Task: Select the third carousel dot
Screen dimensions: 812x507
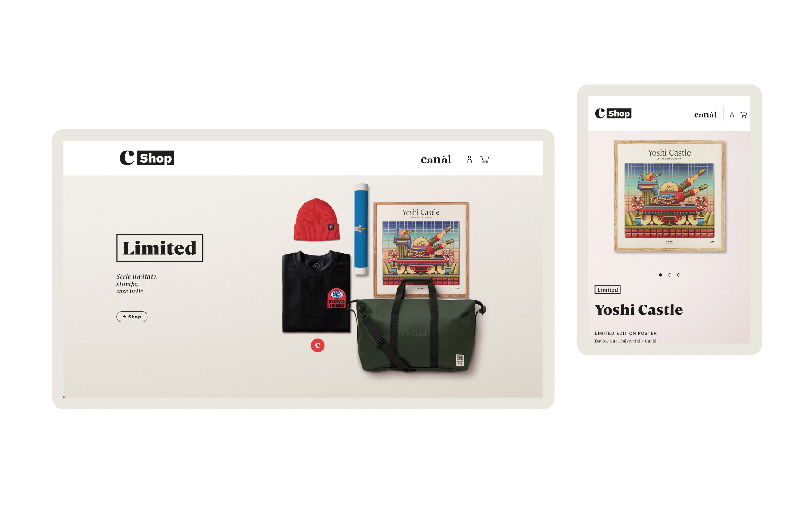Action: 678,275
